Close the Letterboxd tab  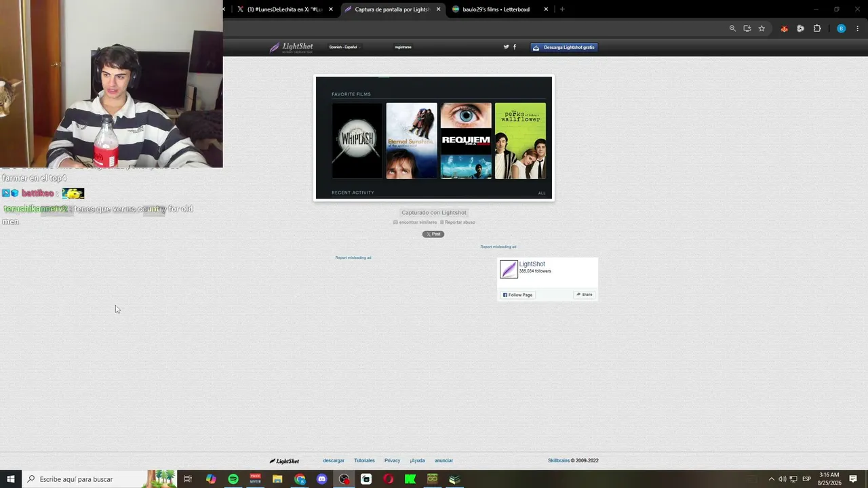pyautogui.click(x=546, y=9)
